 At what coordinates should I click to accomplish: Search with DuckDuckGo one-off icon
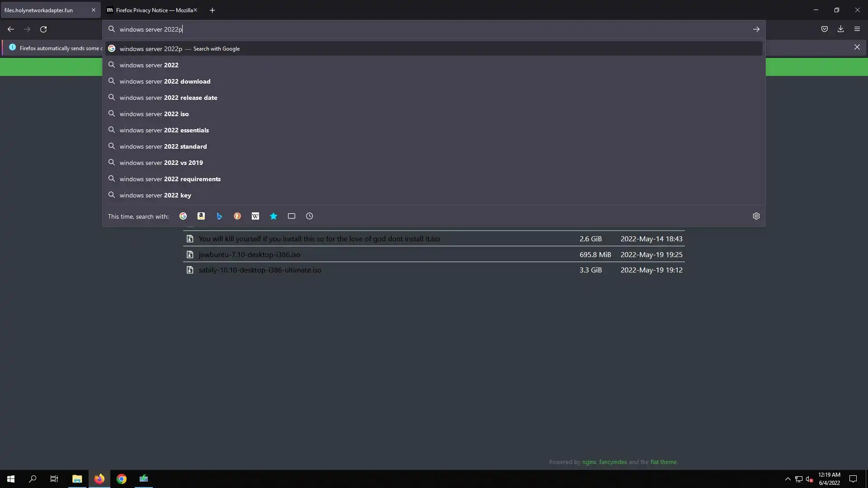tap(237, 216)
